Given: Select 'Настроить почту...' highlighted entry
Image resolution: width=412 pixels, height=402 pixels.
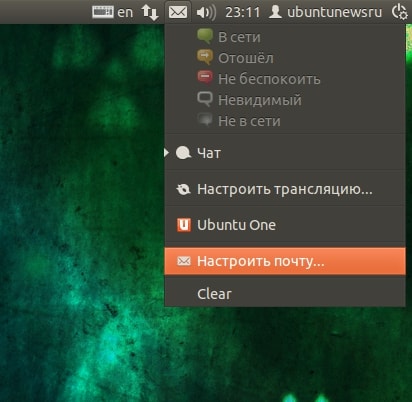Looking at the screenshot, I should point(285,261).
